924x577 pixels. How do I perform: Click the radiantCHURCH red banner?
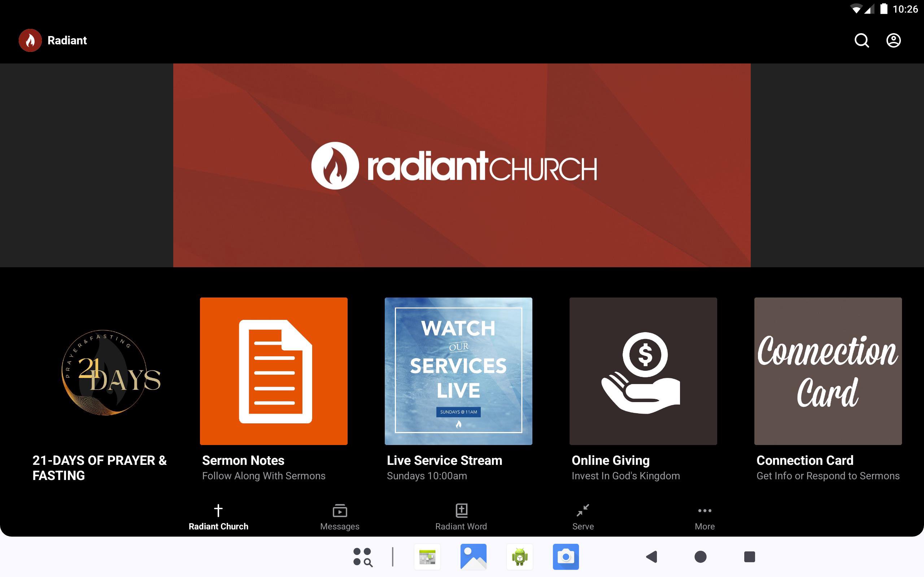(x=462, y=165)
